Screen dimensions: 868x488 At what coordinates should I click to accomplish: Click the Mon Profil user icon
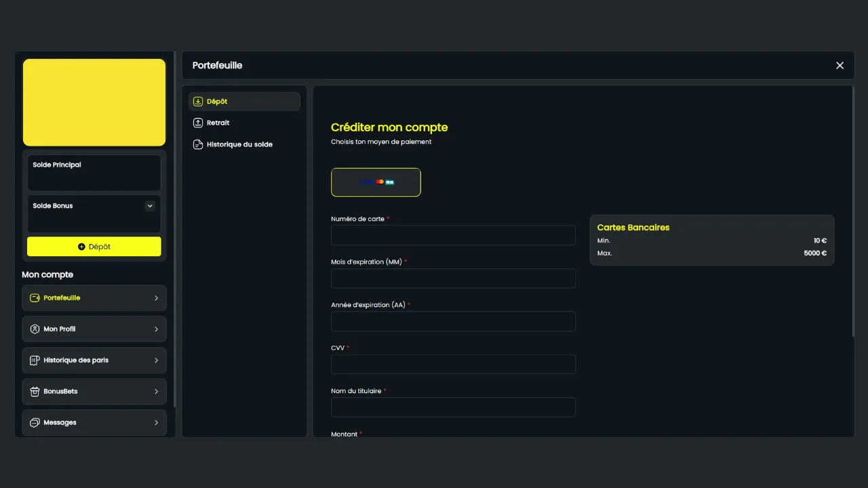35,329
